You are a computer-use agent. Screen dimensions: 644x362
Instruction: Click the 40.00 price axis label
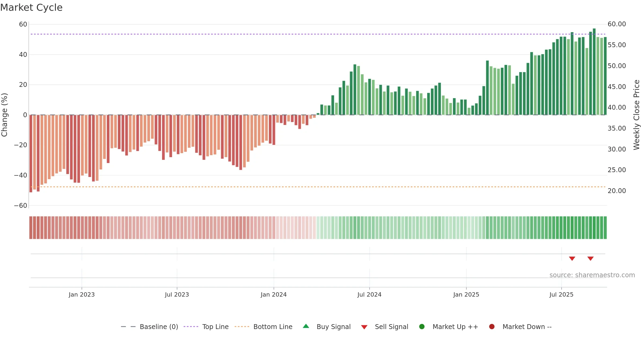[617, 107]
